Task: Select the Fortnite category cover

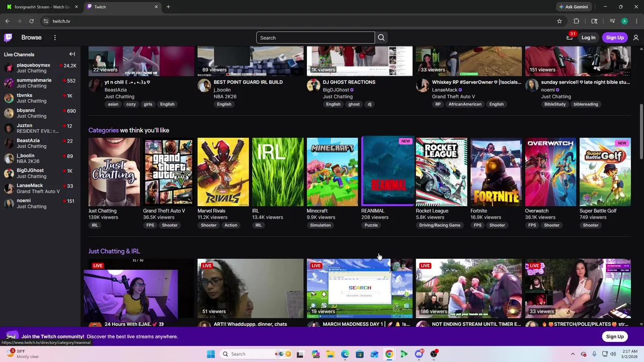Action: pyautogui.click(x=496, y=172)
